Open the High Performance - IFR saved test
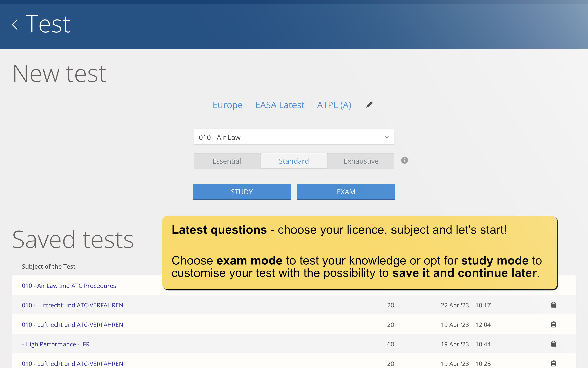Viewport: 588px width, 368px height. click(56, 344)
